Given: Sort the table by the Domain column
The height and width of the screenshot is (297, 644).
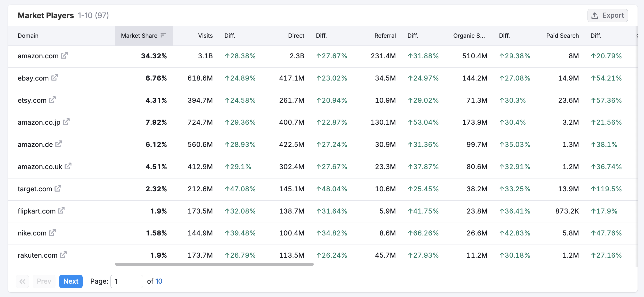Looking at the screenshot, I should coord(28,35).
